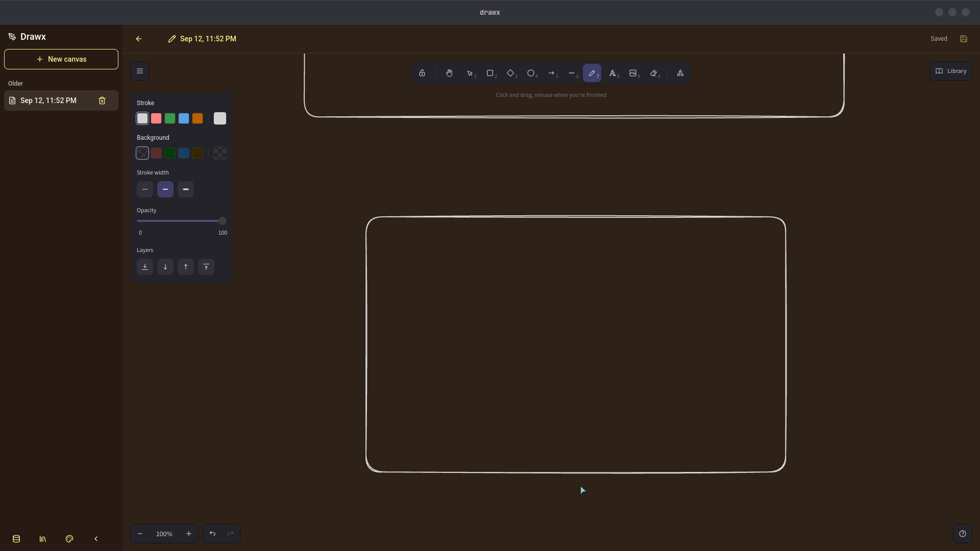
Task: Click the save disk icon
Action: pyautogui.click(x=964, y=39)
